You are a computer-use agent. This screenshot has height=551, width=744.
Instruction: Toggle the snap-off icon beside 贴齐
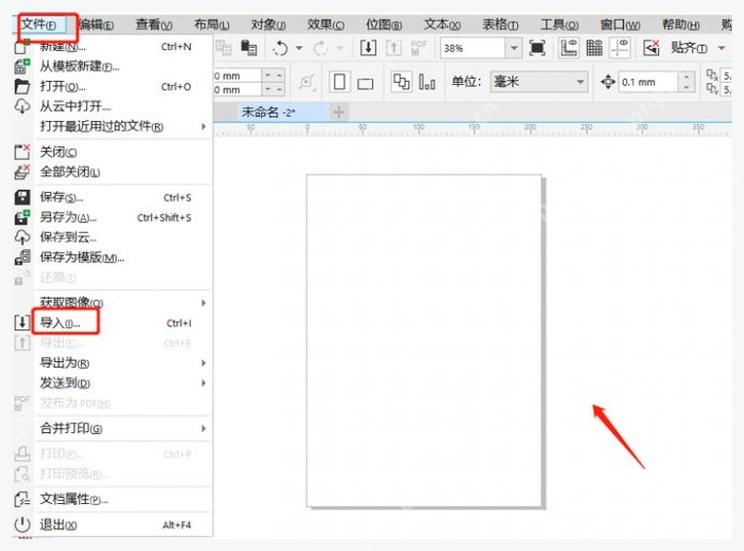click(651, 47)
